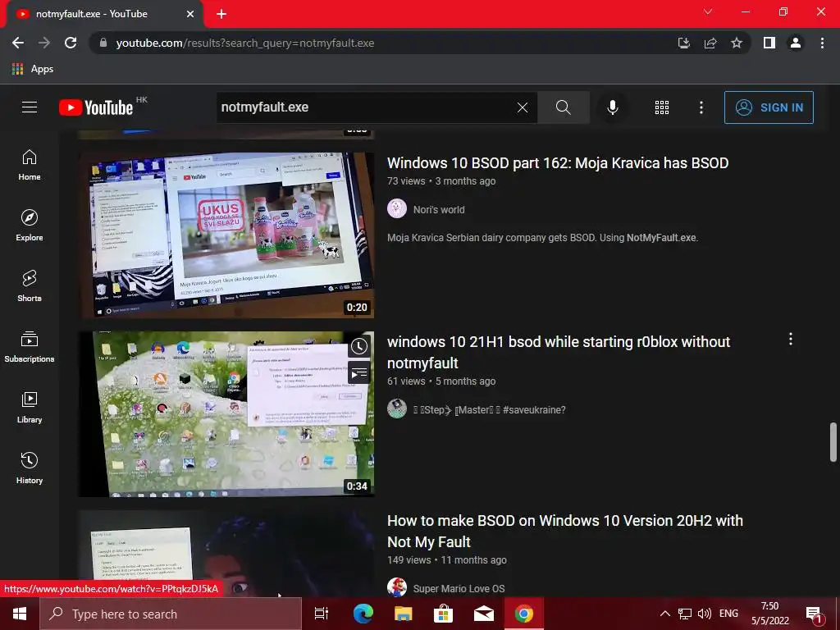Switch input language via ENG indicator

[x=728, y=614]
